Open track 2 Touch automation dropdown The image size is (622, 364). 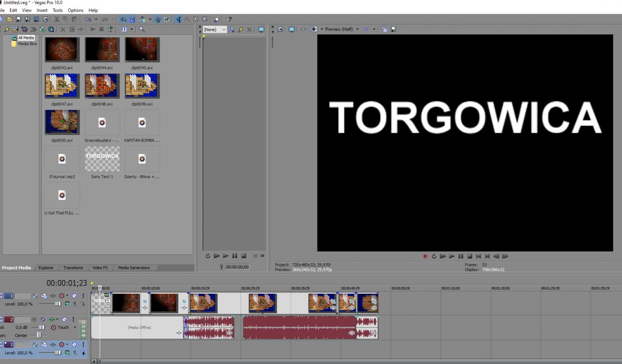pos(75,327)
